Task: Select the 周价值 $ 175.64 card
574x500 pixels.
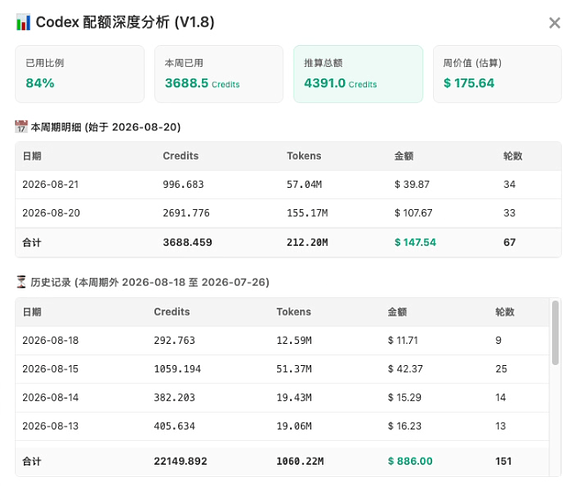Action: [497, 74]
